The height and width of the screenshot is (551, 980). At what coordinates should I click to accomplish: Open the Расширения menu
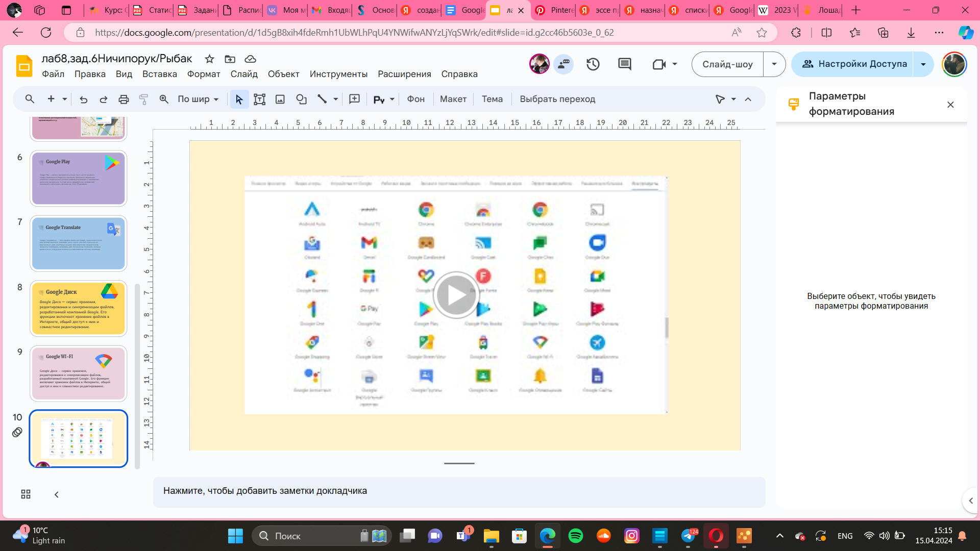click(x=404, y=74)
